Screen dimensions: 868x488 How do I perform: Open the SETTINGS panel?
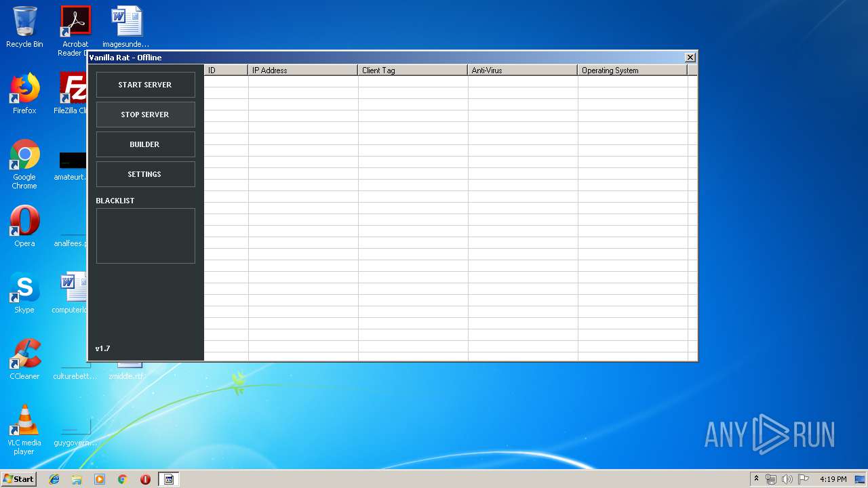[x=145, y=174]
